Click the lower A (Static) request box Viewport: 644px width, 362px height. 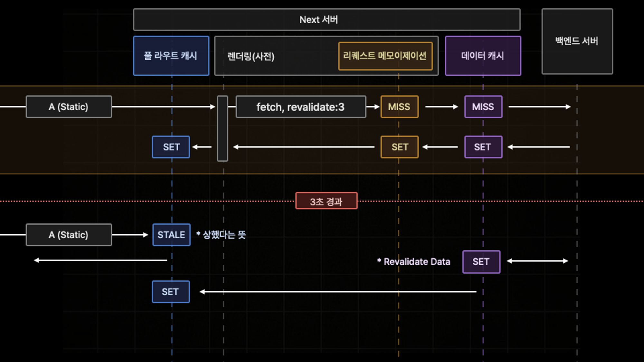(x=69, y=235)
